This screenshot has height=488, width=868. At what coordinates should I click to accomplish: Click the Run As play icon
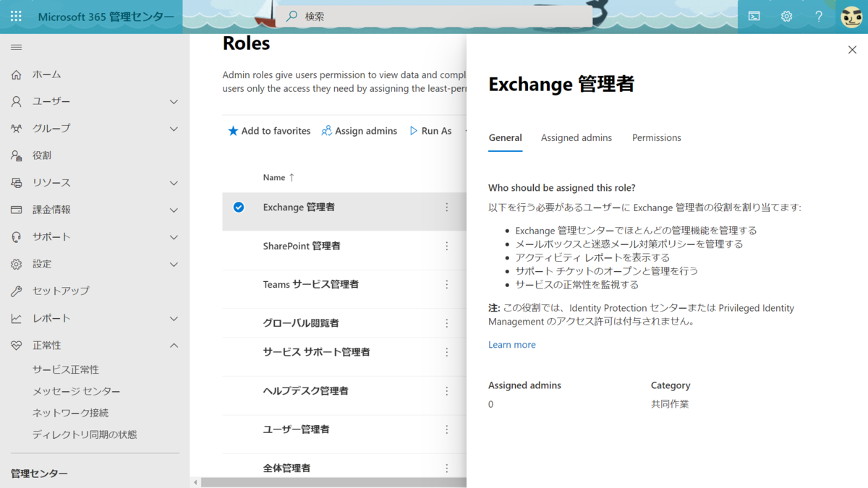[x=414, y=131]
